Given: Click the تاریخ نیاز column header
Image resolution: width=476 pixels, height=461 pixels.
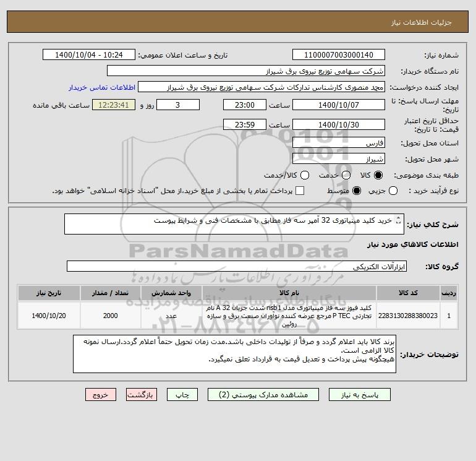Looking at the screenshot, I should click(49, 293).
